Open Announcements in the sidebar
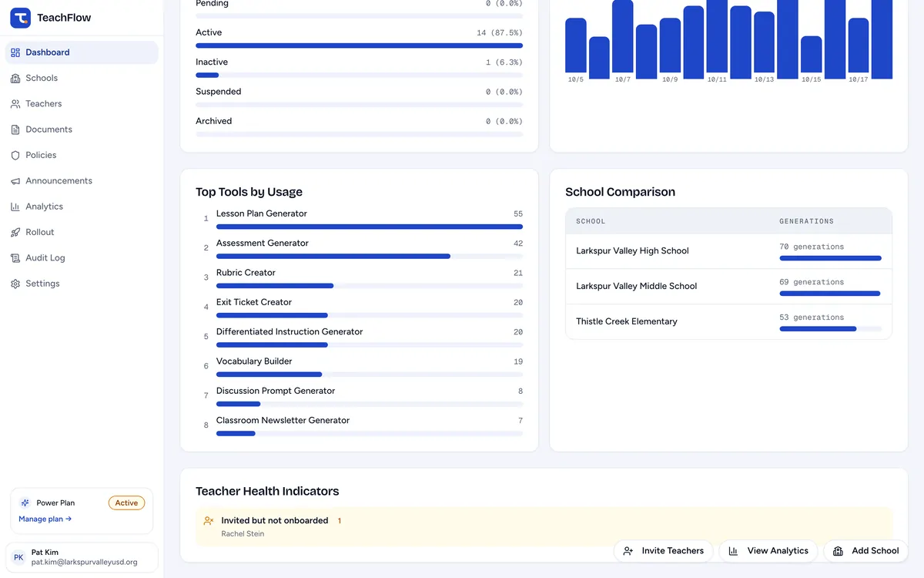This screenshot has width=924, height=578. (82, 181)
